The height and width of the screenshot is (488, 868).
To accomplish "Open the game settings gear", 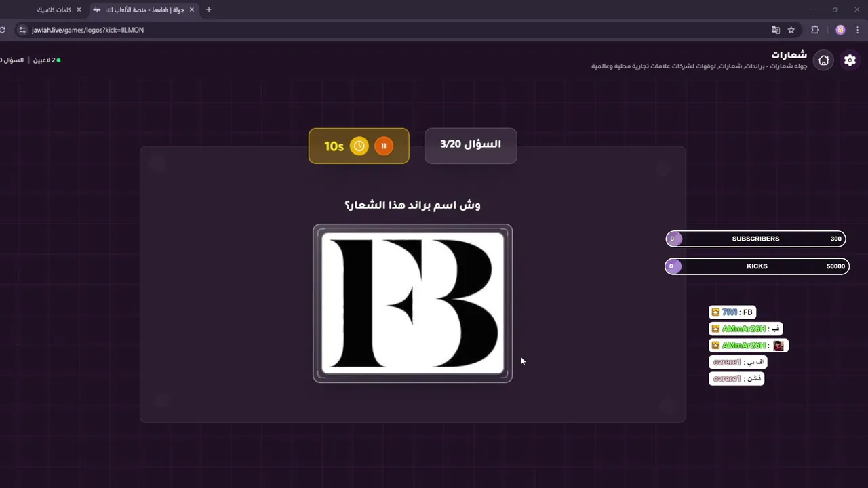I will click(850, 60).
